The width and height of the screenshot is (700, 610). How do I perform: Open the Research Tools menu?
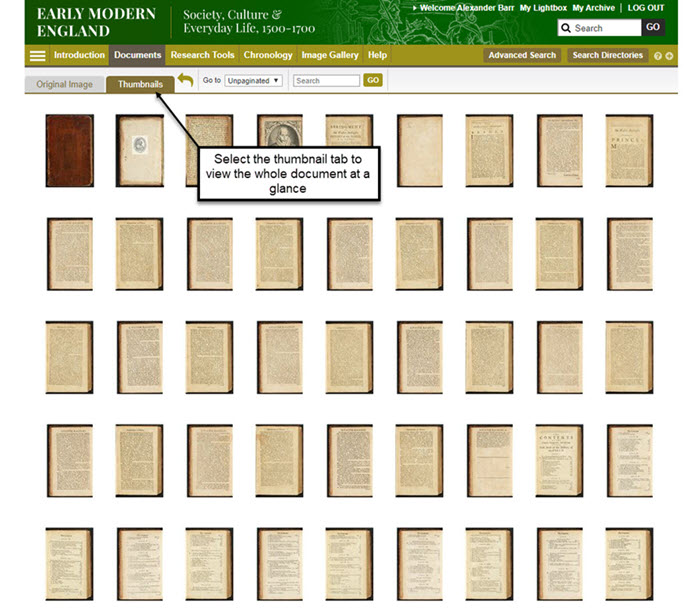pyautogui.click(x=202, y=55)
